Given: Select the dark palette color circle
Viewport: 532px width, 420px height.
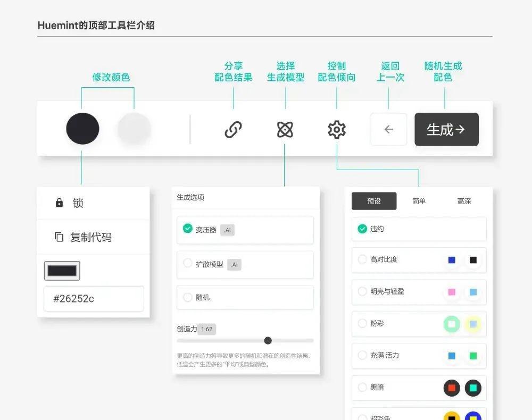Looking at the screenshot, I should (82, 129).
